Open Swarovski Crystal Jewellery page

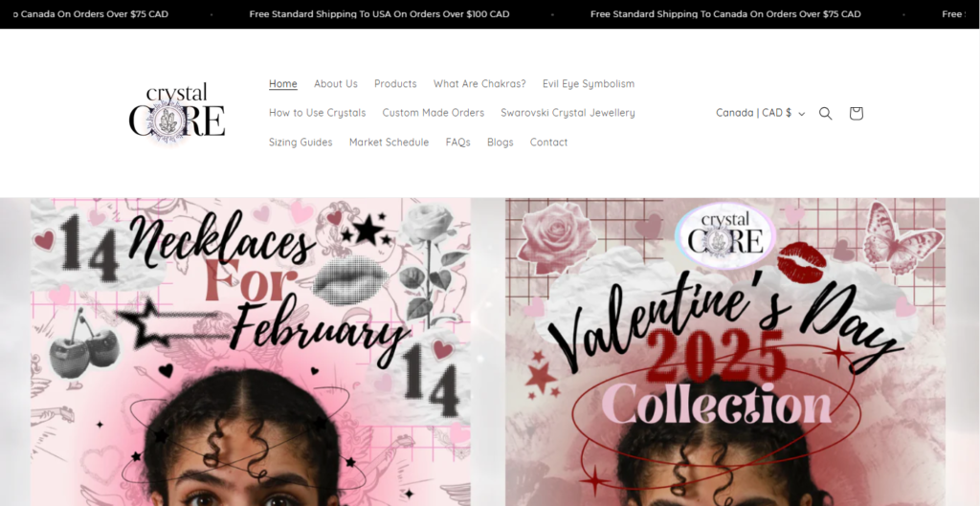pos(568,113)
